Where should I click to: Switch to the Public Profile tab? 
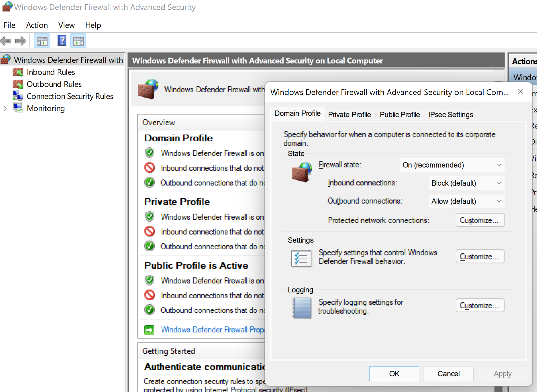[x=400, y=115]
